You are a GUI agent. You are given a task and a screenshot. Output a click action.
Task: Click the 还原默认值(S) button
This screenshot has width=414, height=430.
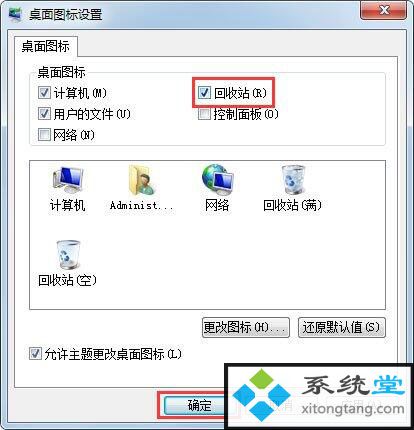341,327
